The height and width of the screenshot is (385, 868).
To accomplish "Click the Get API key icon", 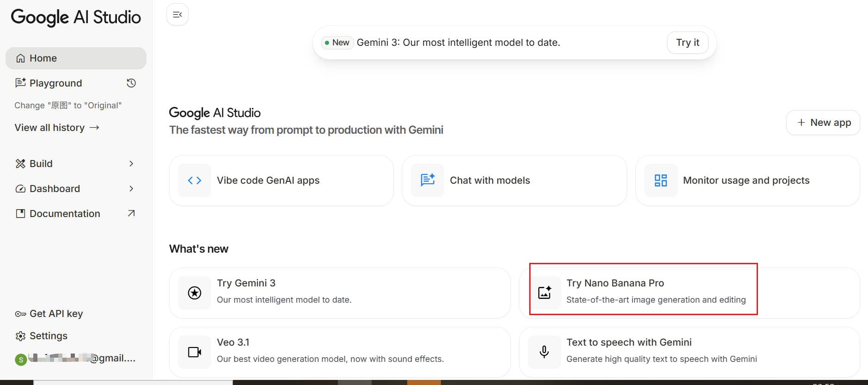I will point(20,314).
